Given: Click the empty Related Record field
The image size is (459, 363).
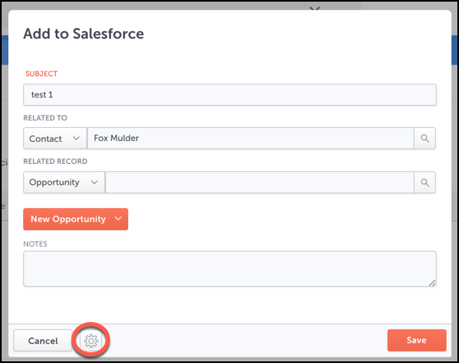Looking at the screenshot, I should (260, 182).
